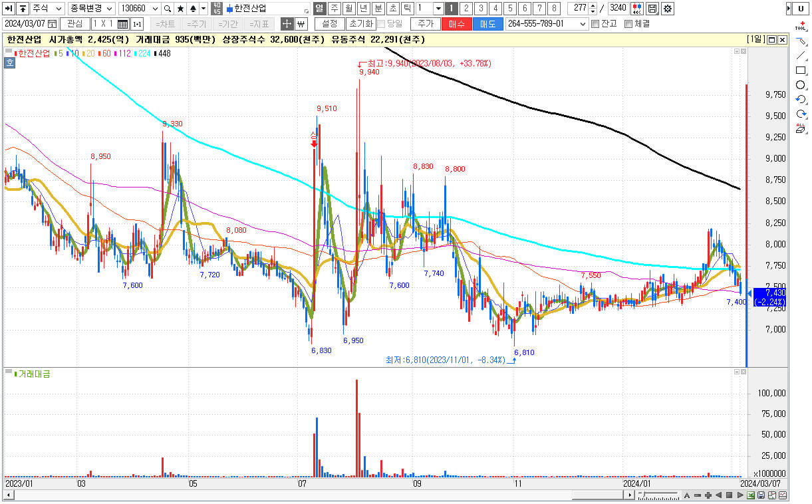812x504 pixels.
Task: Click the 설정 settings button
Action: click(329, 24)
